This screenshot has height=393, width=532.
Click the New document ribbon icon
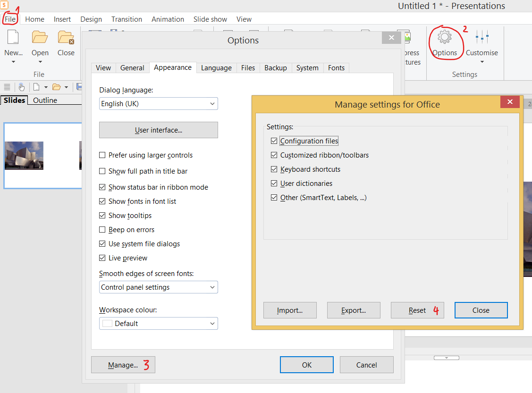tap(13, 37)
